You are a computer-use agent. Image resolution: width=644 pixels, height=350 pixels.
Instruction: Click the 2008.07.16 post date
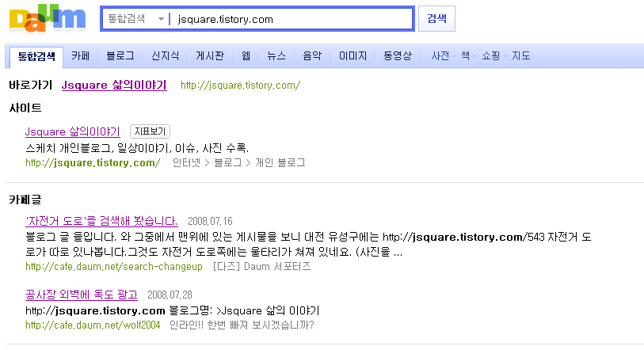(x=210, y=222)
